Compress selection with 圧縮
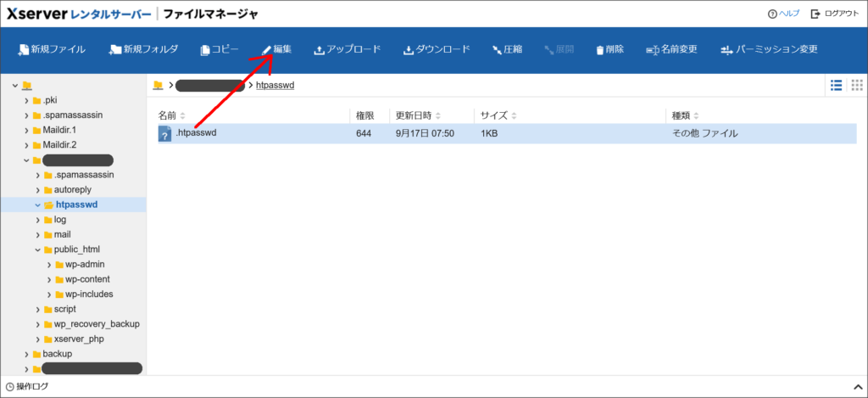Image resolution: width=868 pixels, height=398 pixels. point(507,49)
